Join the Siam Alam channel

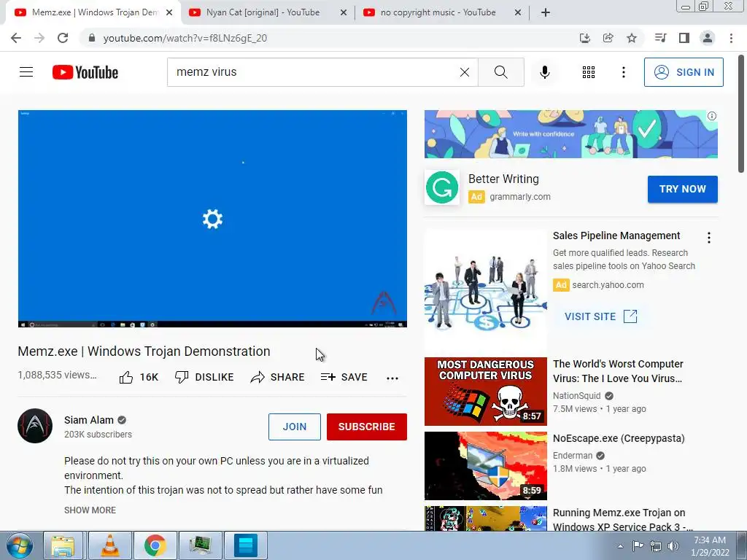295,427
